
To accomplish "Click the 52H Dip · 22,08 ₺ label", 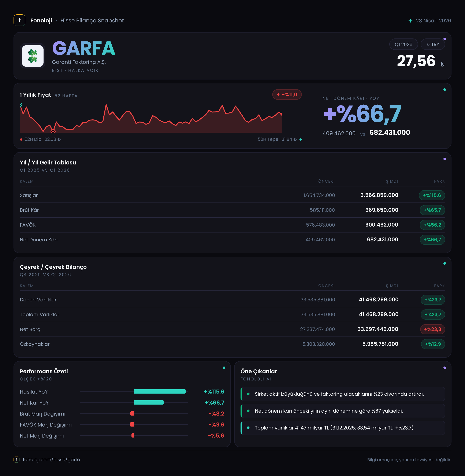I will (x=42, y=139).
